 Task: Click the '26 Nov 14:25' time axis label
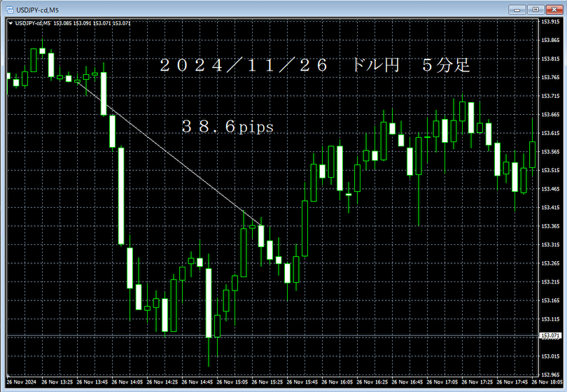click(x=162, y=382)
